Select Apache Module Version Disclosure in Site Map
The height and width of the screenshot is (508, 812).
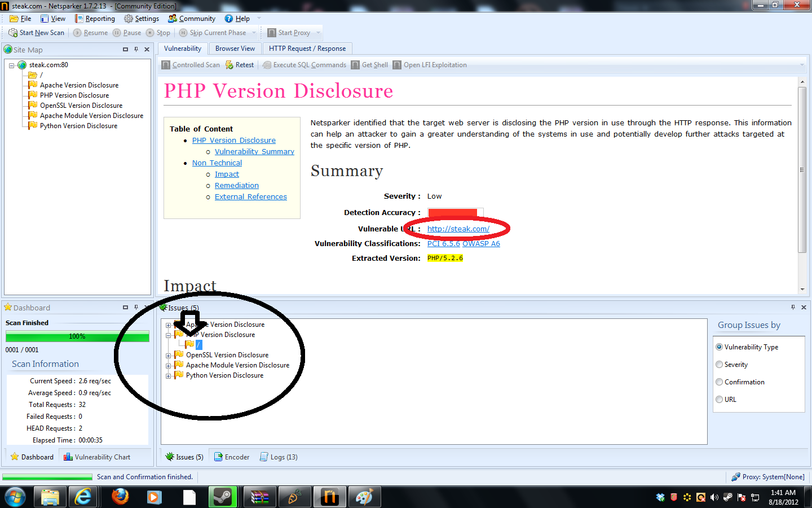(x=91, y=116)
